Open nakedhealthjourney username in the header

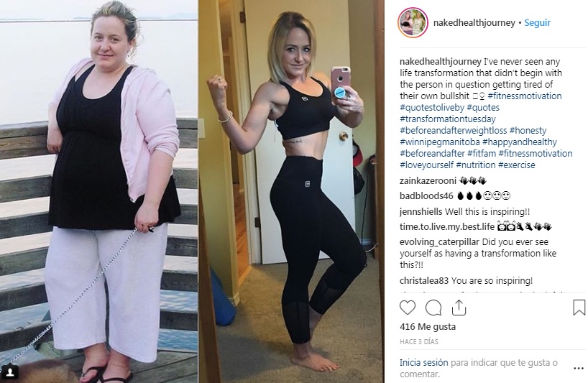474,23
